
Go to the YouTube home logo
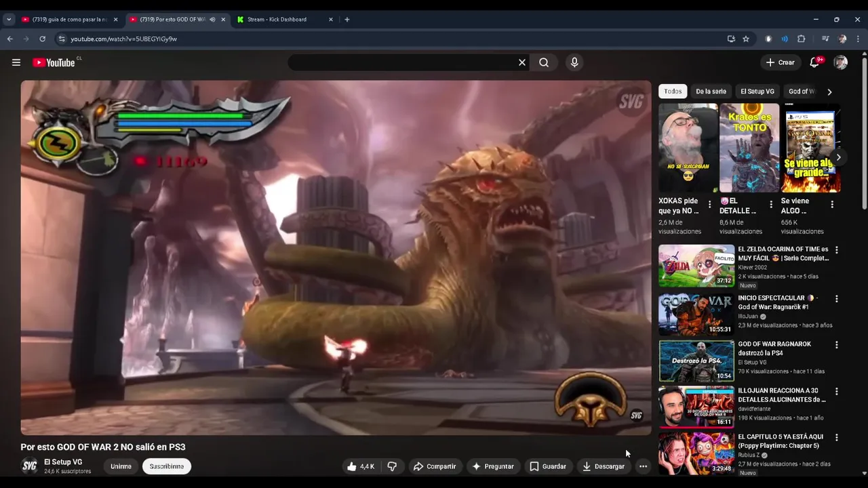click(54, 62)
